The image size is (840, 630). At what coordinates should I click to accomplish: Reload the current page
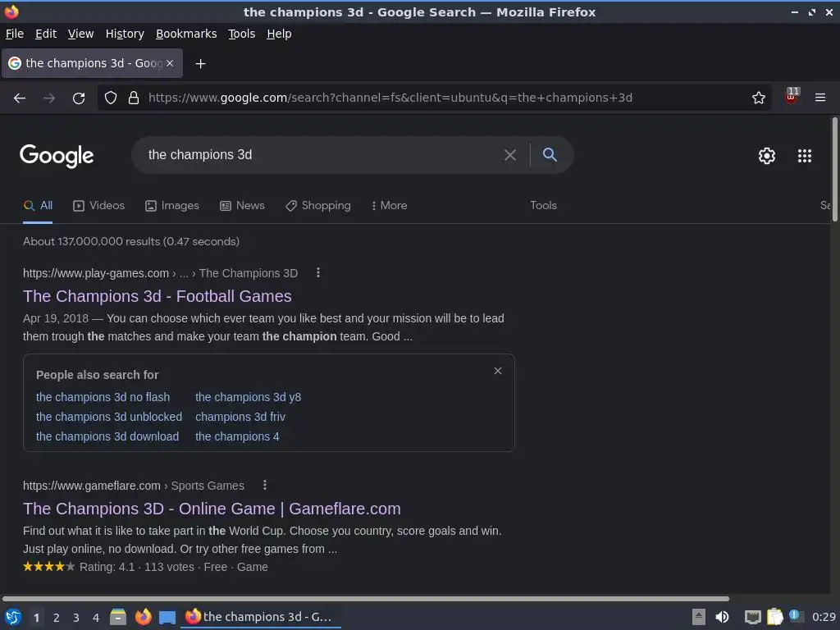79,98
